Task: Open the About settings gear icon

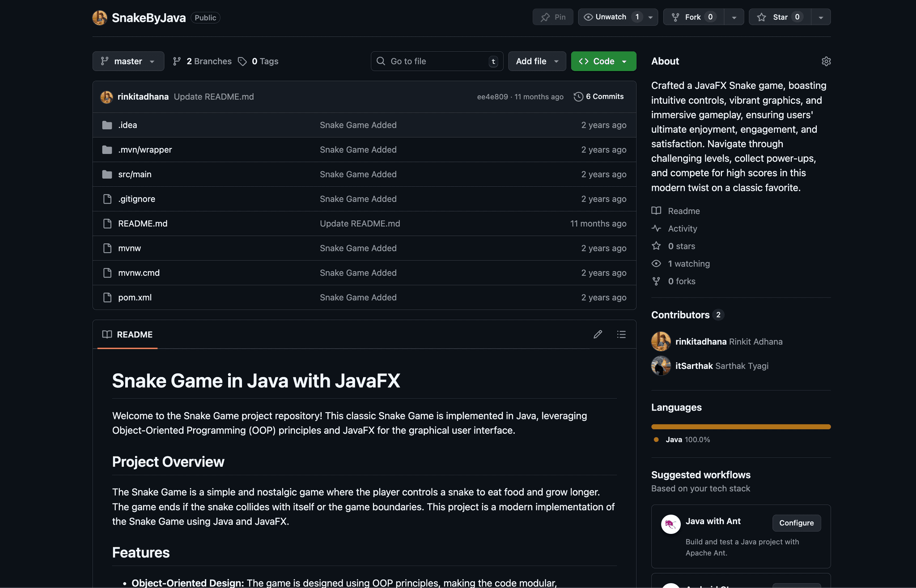Action: (826, 61)
